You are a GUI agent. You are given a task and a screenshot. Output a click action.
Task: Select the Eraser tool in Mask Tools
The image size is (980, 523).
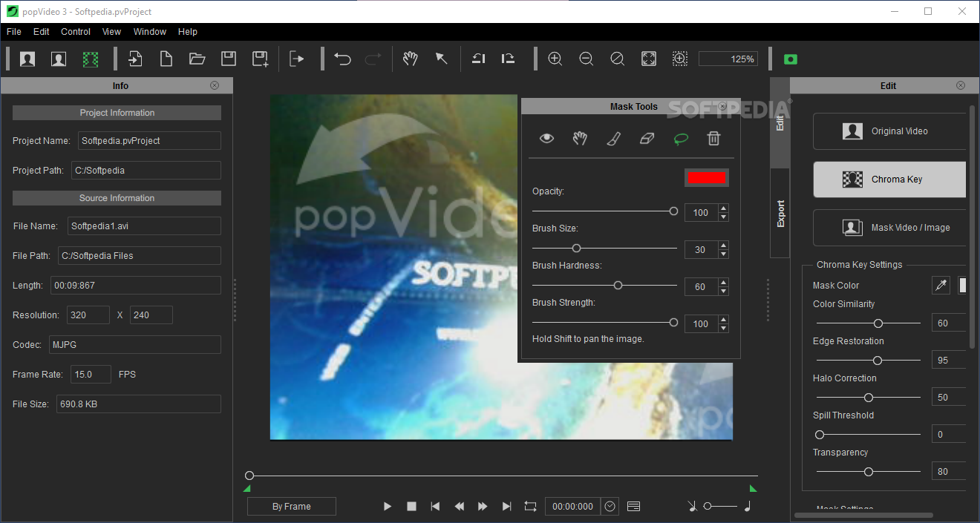click(x=647, y=138)
